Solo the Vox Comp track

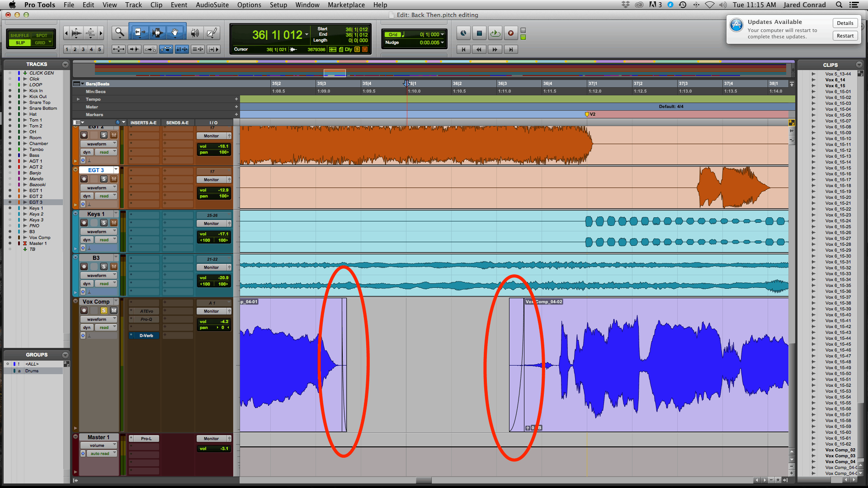click(104, 310)
